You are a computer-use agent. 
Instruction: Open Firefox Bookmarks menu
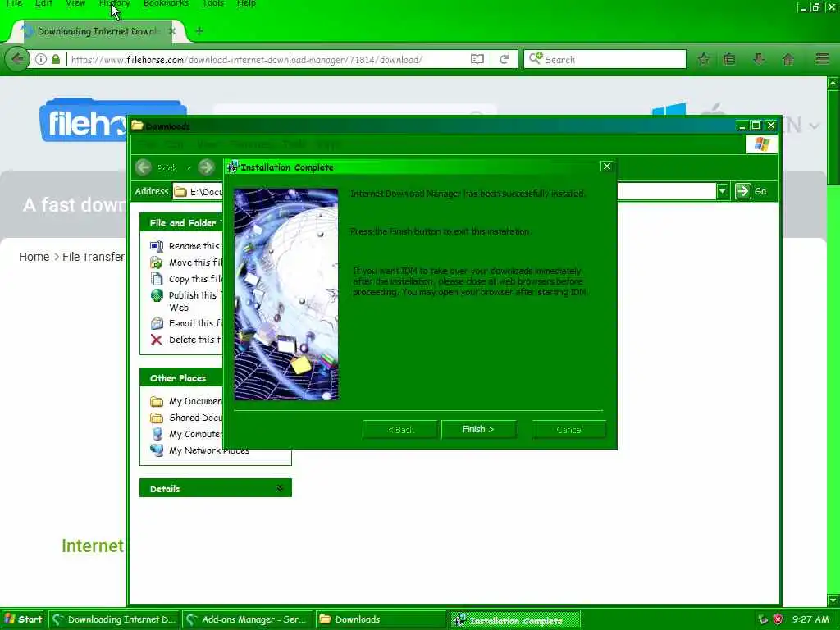[166, 4]
